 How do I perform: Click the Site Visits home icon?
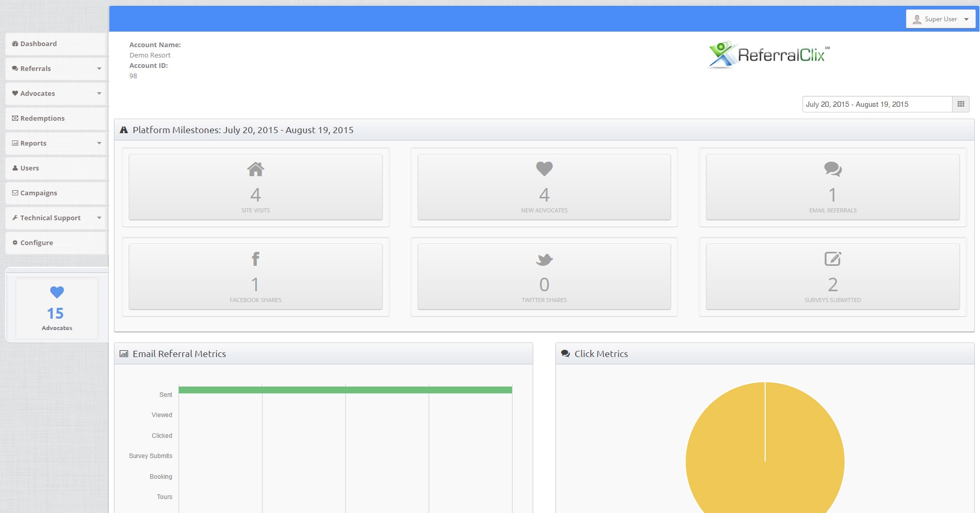coord(256,169)
